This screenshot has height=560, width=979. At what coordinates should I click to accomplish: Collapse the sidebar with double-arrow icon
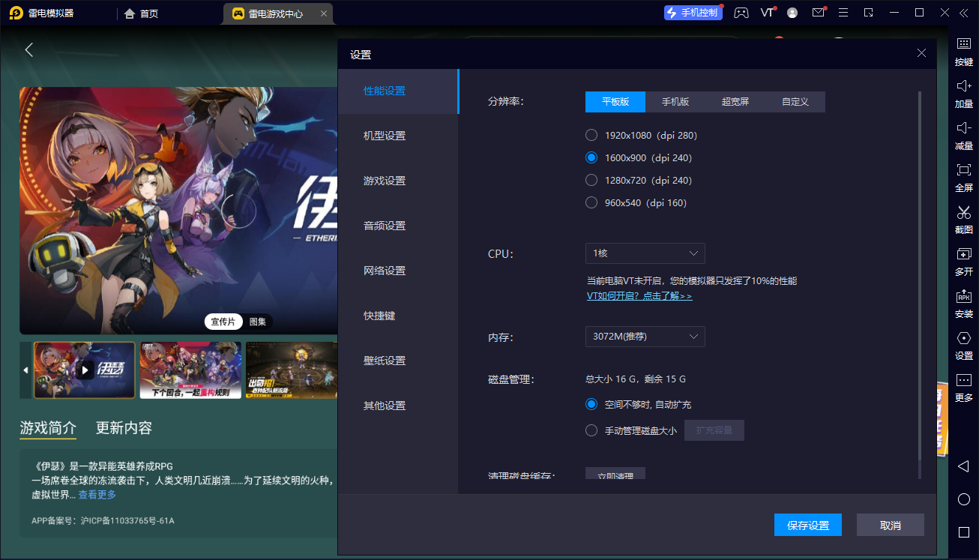965,12
